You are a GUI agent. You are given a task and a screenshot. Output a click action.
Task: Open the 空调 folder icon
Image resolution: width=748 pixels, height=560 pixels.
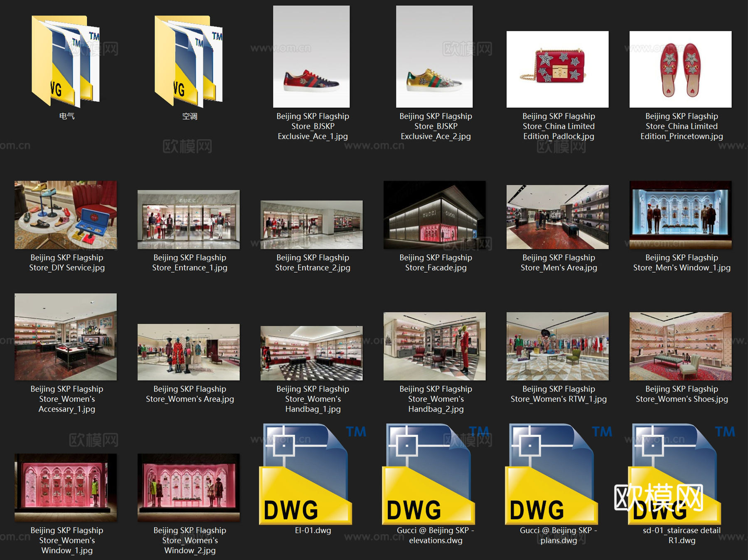point(189,61)
